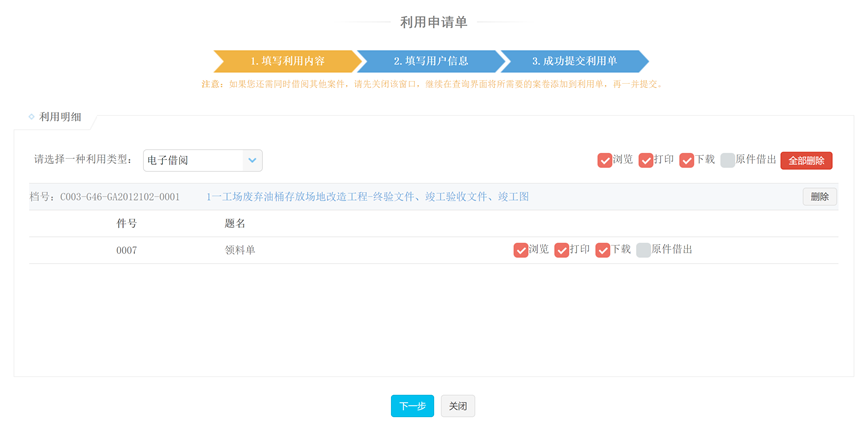Click the 领料单 title cell
Viewport: 865px width, 421px height.
pyautogui.click(x=240, y=251)
